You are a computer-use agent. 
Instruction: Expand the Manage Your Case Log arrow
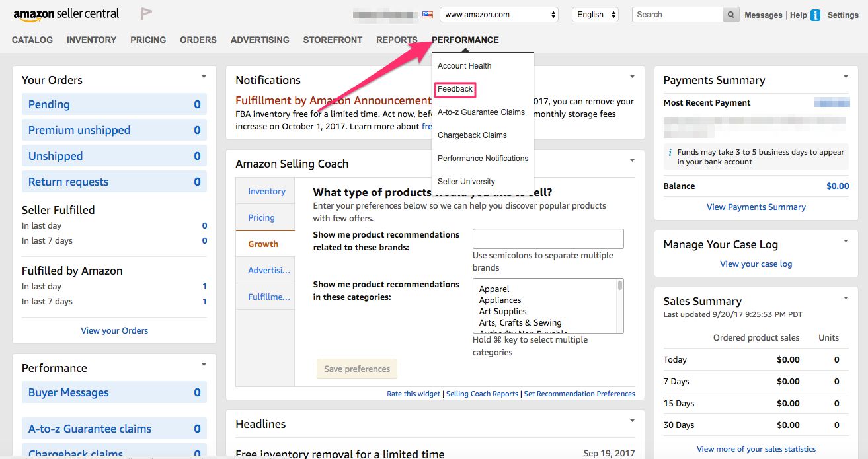pyautogui.click(x=846, y=242)
